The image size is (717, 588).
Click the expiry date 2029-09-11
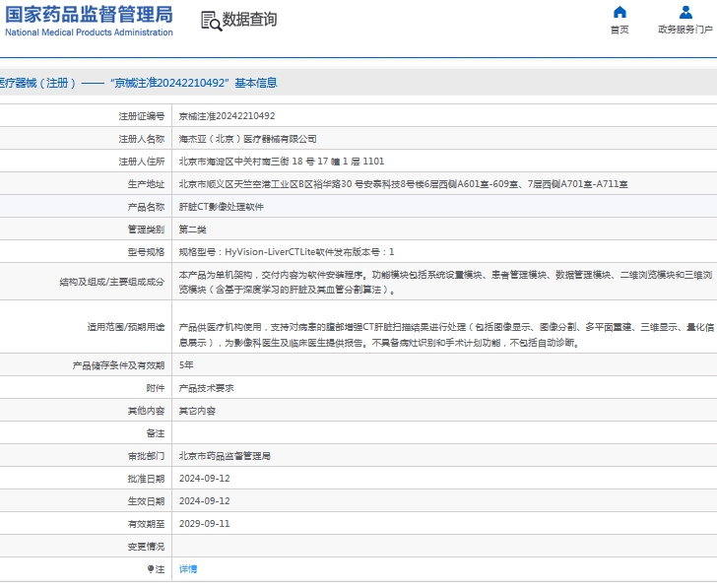[x=205, y=524]
